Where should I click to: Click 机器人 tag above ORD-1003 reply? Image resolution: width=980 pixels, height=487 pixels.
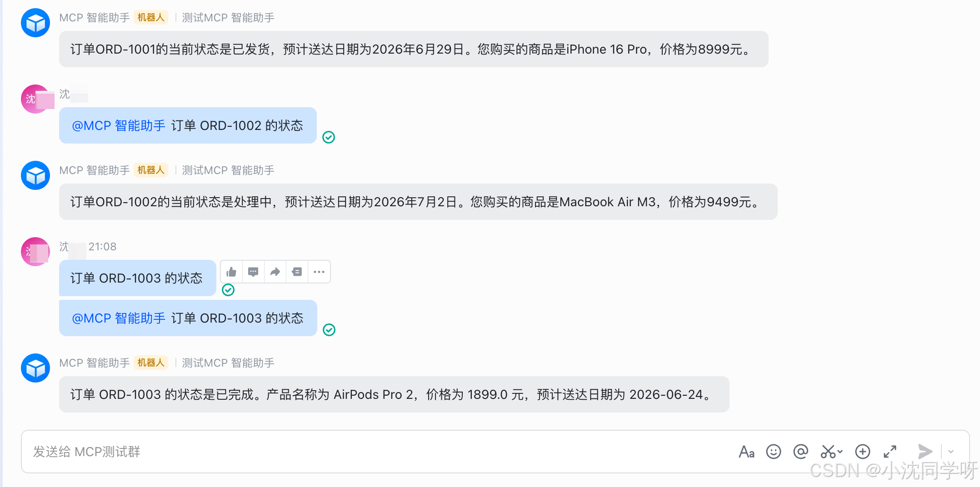(x=151, y=363)
